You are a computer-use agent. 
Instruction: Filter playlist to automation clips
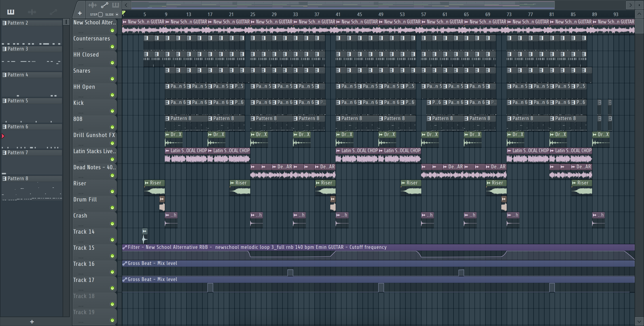pyautogui.click(x=104, y=5)
